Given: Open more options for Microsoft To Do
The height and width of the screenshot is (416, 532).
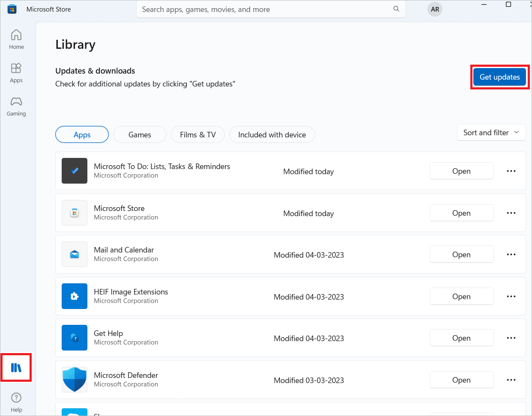Looking at the screenshot, I should click(511, 171).
